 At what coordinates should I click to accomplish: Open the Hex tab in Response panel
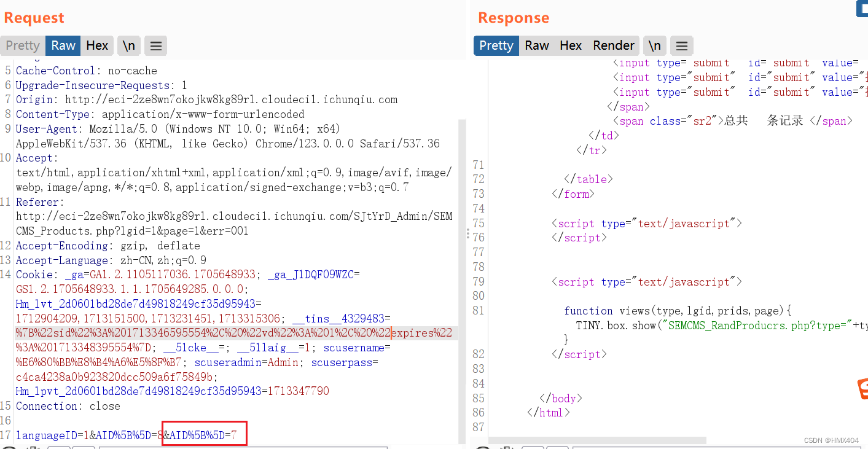click(x=571, y=45)
